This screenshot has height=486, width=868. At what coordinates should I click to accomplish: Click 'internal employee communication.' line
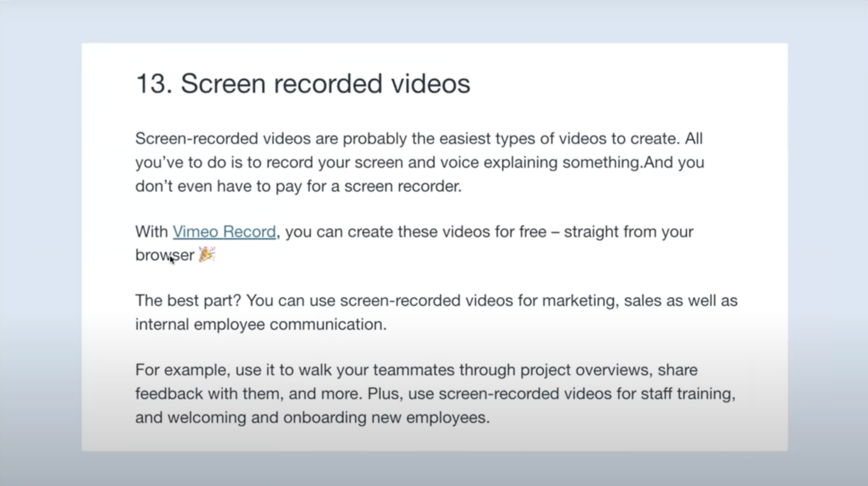(260, 325)
